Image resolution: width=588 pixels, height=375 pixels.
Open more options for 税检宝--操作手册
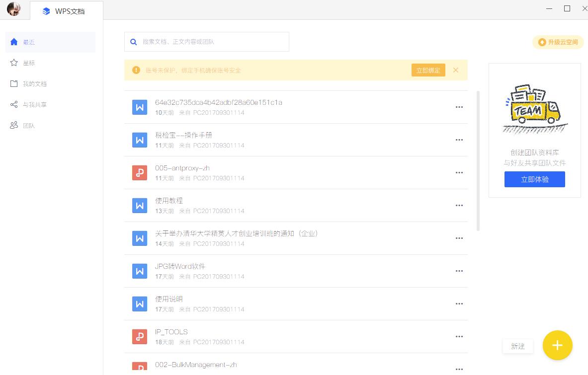459,140
